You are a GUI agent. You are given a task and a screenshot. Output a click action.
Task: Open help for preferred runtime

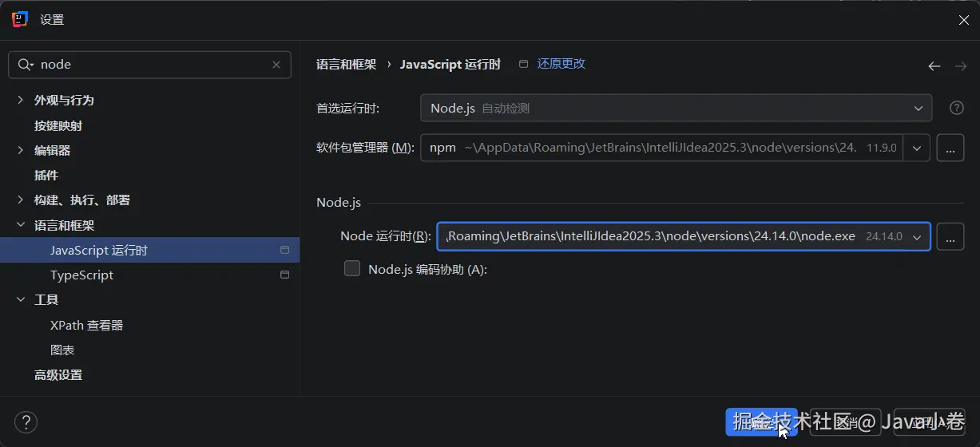click(957, 108)
